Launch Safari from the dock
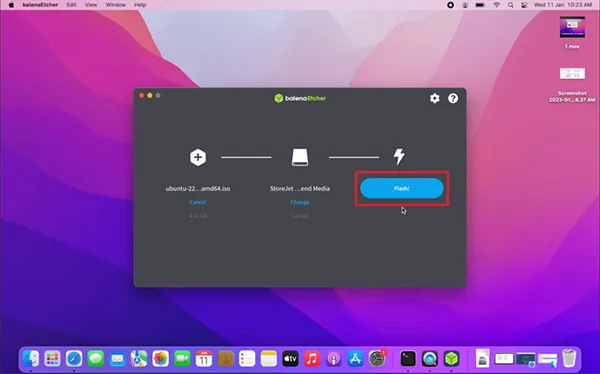 [74, 359]
